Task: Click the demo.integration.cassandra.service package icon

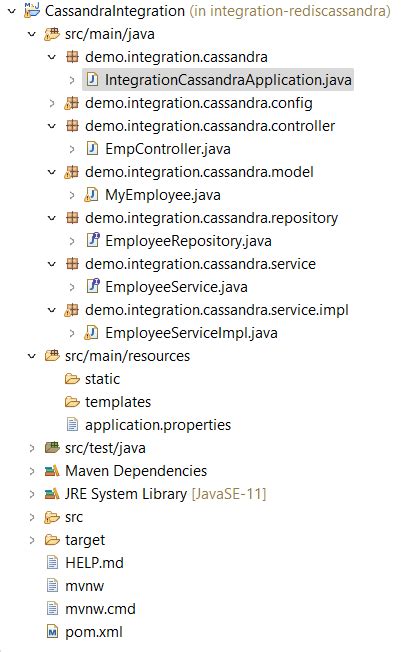Action: [72, 264]
